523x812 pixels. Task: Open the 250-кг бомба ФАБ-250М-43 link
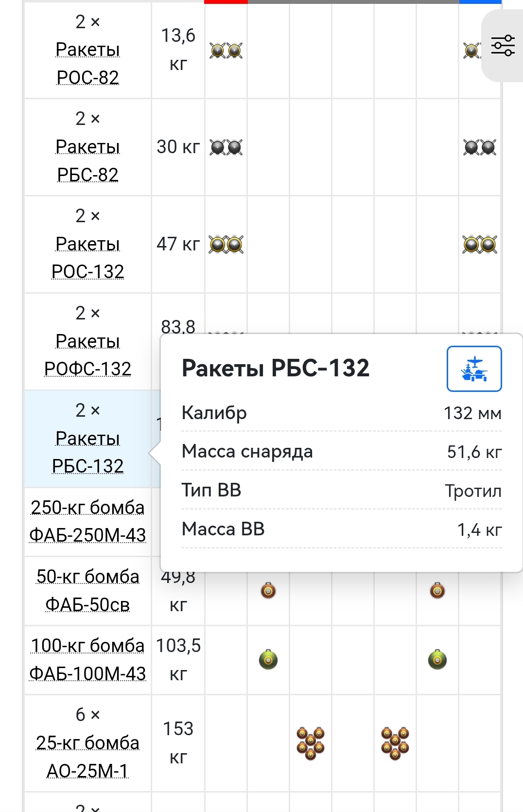point(87,521)
